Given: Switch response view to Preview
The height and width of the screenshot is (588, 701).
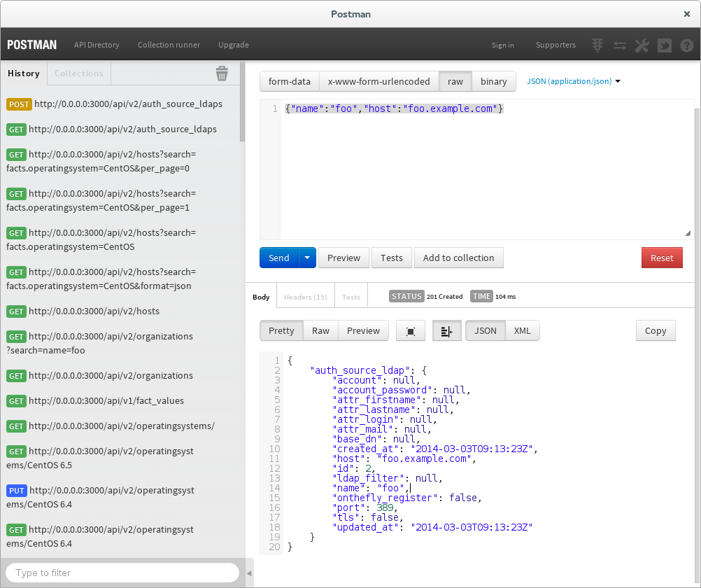Looking at the screenshot, I should click(x=363, y=330).
